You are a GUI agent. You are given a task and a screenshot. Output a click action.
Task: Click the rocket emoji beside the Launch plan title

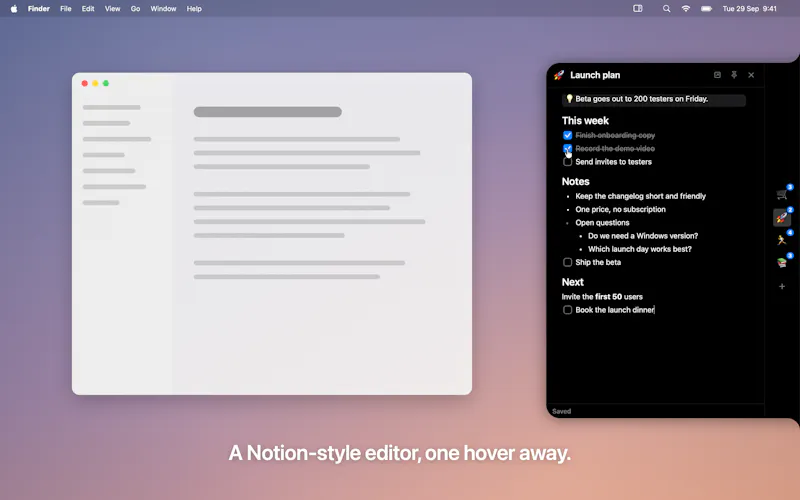[x=559, y=75]
